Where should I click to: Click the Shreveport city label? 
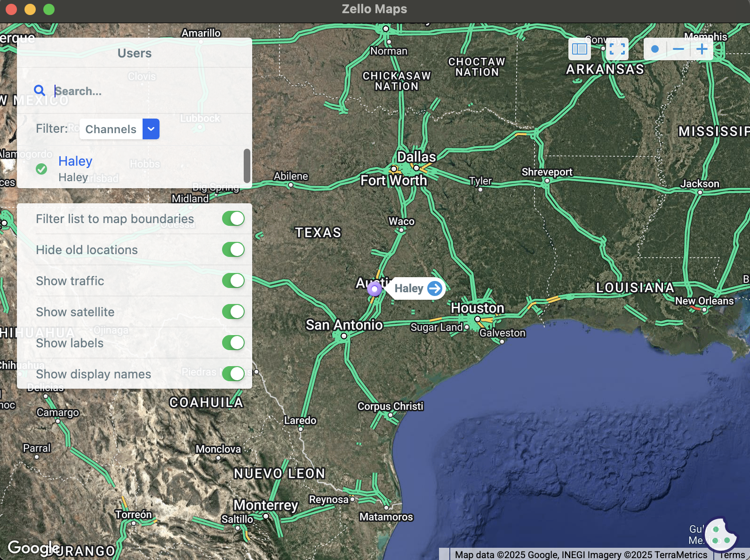tap(547, 172)
